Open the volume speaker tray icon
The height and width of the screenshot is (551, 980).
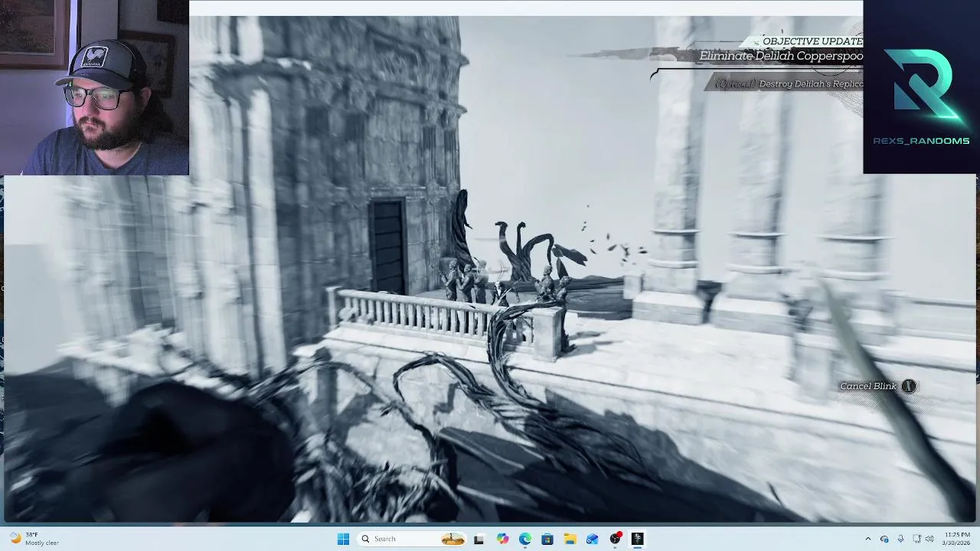(929, 539)
